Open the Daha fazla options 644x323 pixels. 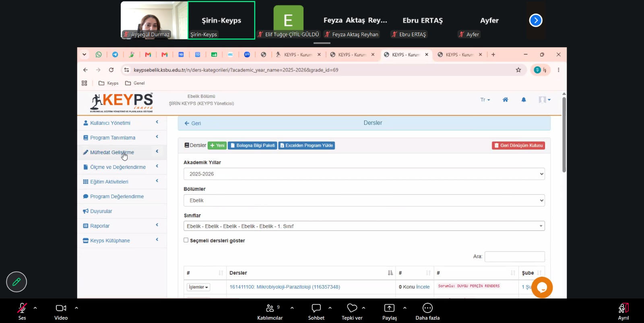click(x=427, y=312)
